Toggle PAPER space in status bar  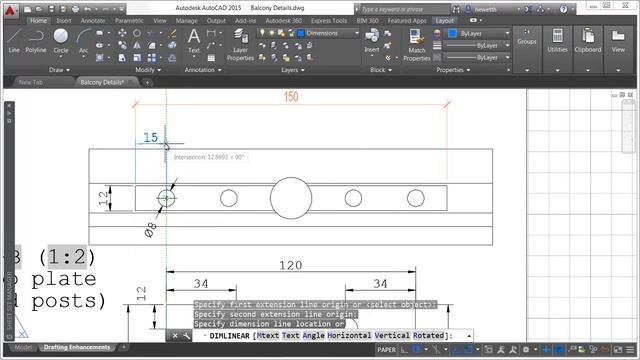386,350
